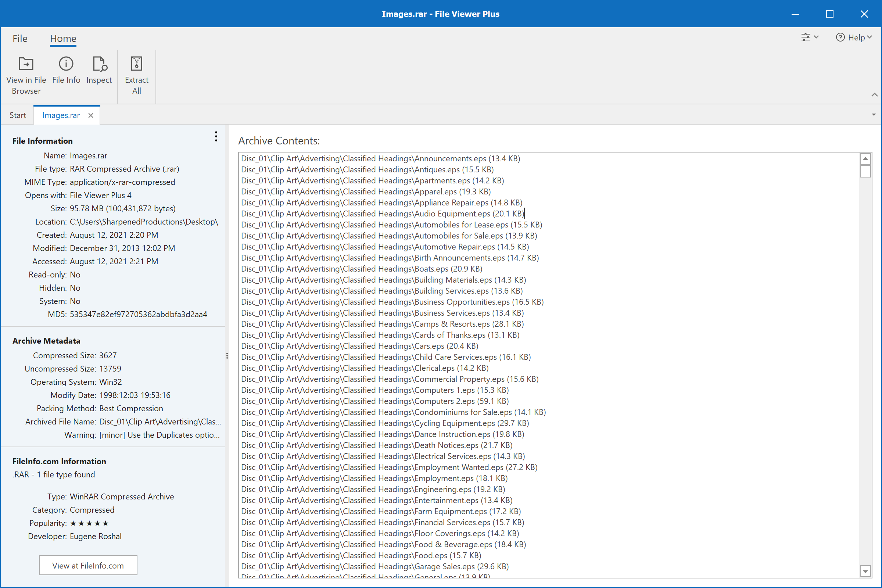
Task: Click the View at FileInfo.com button
Action: tap(88, 565)
